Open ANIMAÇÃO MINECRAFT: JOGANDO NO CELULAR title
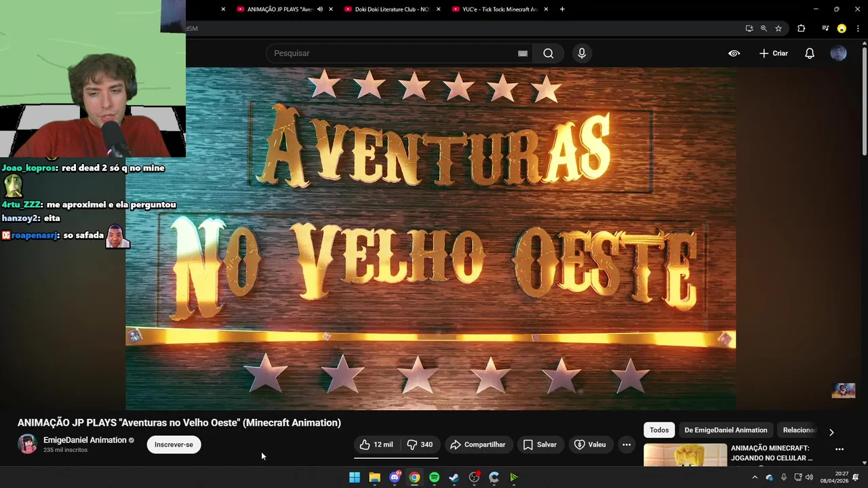The width and height of the screenshot is (868, 488). 772,453
